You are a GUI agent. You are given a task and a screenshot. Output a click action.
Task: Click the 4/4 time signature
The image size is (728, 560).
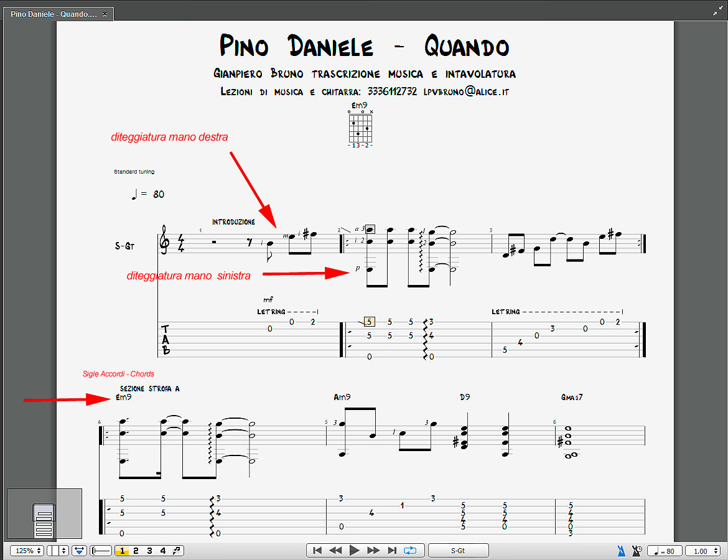coord(181,243)
